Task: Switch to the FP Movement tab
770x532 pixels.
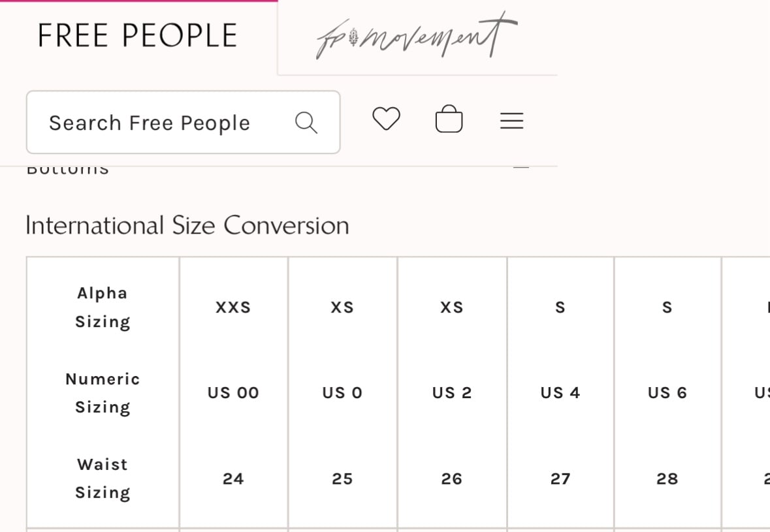Action: [x=417, y=36]
